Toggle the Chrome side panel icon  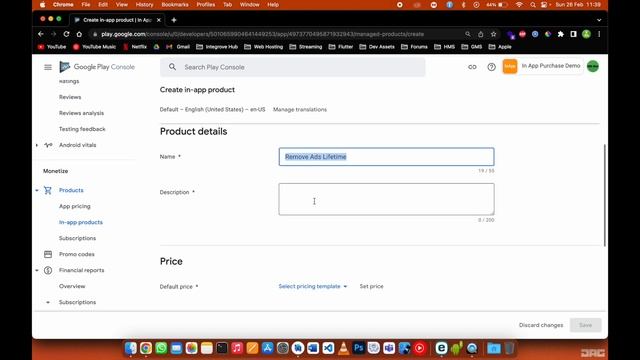pos(573,34)
